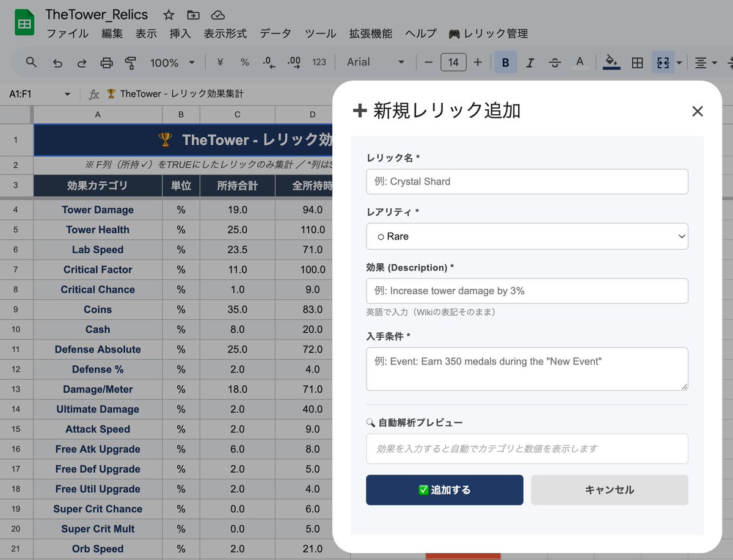733x560 pixels.
Task: Print the spreadsheet
Action: click(106, 62)
